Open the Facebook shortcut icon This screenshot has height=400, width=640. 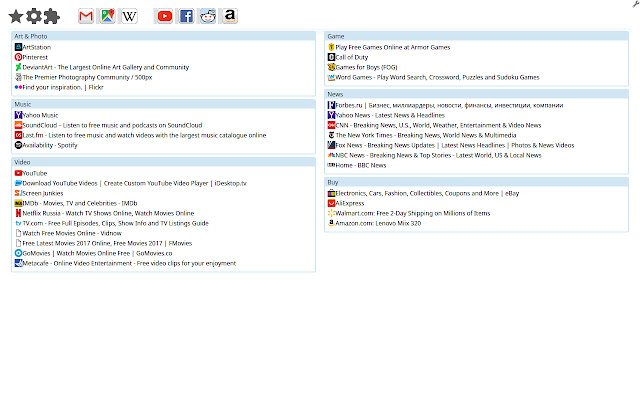(x=186, y=16)
